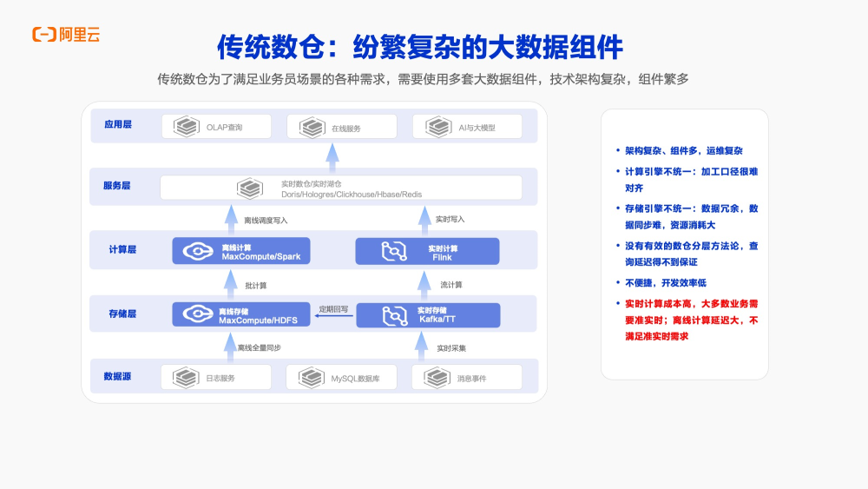The width and height of the screenshot is (868, 489).
Task: Click the 计算层 layer label
Action: pyautogui.click(x=122, y=250)
